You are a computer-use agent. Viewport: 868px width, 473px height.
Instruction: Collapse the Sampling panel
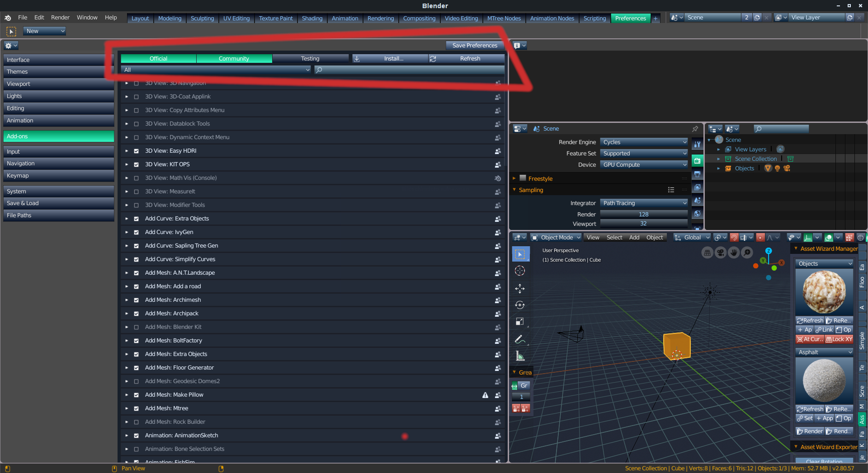pos(514,190)
